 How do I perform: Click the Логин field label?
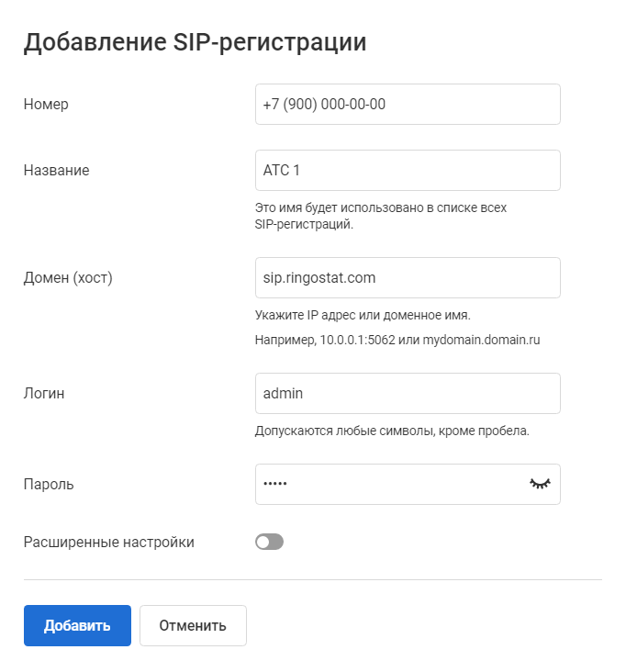click(44, 393)
